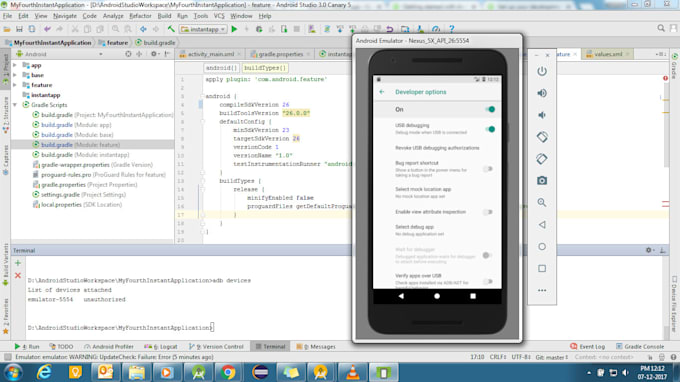Open the instantapp run configuration dropdown
Screen dimensions: 680x382
(204, 29)
